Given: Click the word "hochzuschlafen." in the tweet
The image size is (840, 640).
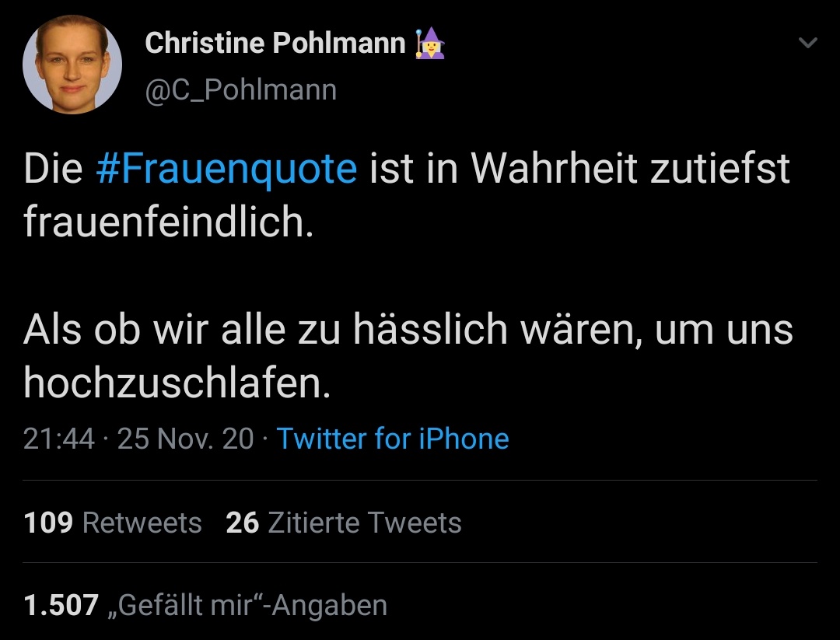Looking at the screenshot, I should click(177, 383).
